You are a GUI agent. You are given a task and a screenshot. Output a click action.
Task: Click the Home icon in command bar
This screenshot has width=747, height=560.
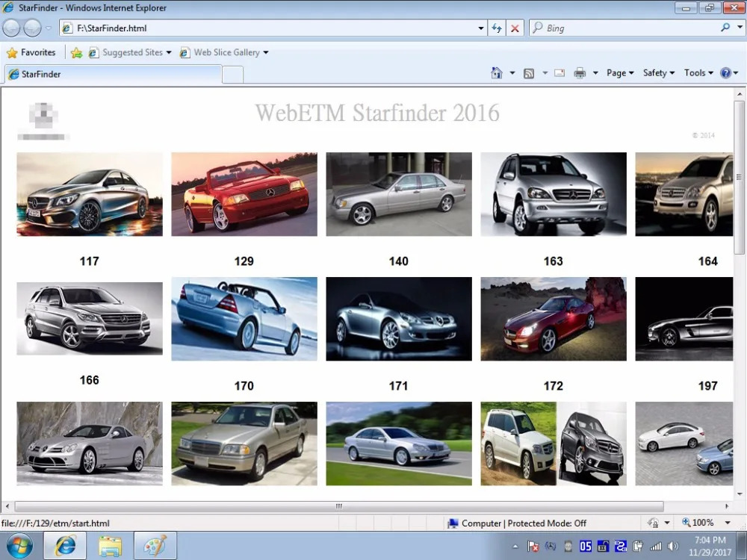click(497, 73)
